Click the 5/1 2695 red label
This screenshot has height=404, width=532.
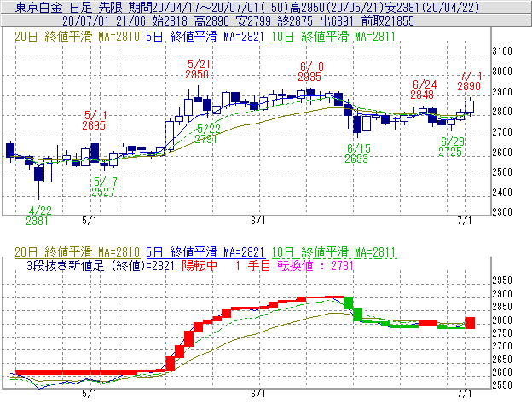[x=95, y=120]
